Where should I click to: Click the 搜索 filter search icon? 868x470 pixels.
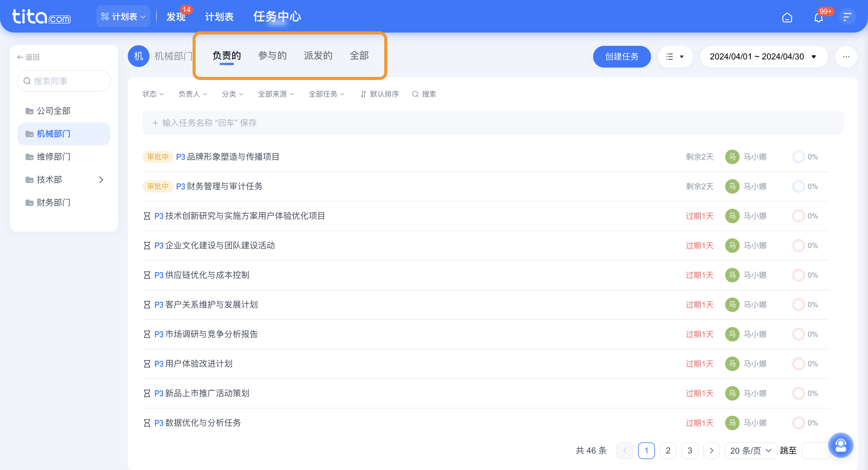pyautogui.click(x=416, y=94)
